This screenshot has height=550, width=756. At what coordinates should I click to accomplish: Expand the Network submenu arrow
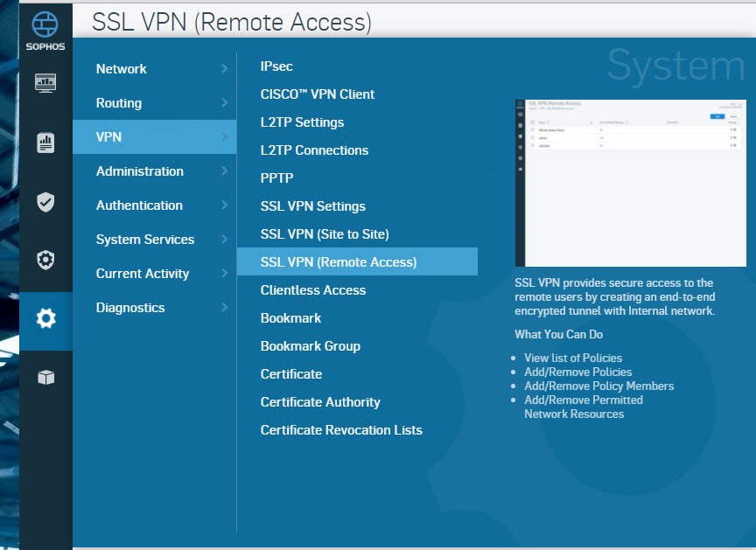(x=225, y=69)
